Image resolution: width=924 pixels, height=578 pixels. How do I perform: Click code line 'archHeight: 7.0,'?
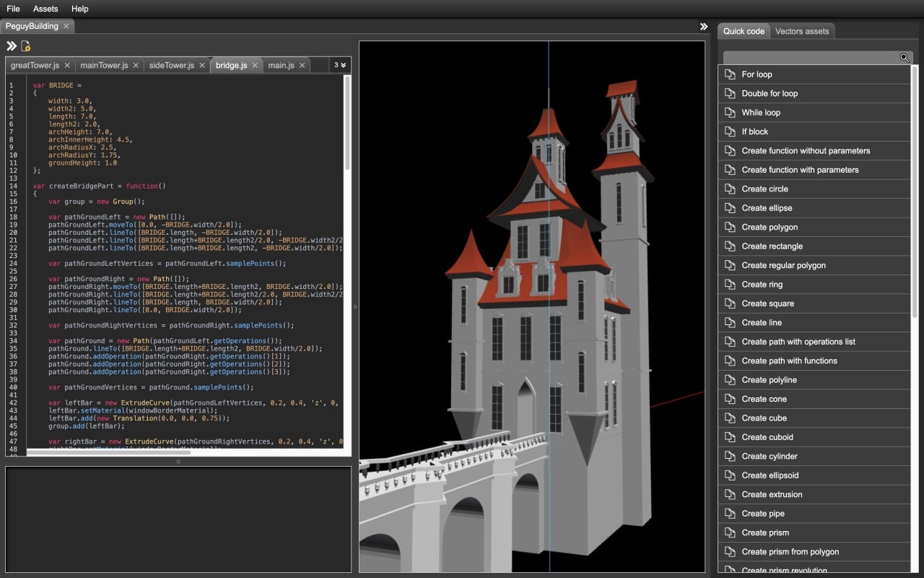coord(80,132)
